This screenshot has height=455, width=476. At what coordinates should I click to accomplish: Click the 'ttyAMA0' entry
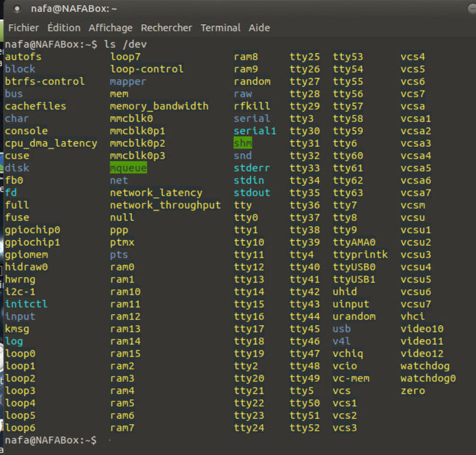[x=354, y=242]
